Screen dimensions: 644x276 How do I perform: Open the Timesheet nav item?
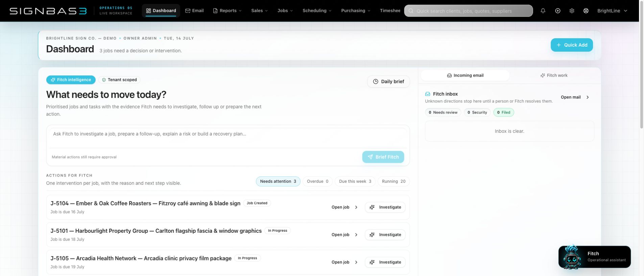390,11
